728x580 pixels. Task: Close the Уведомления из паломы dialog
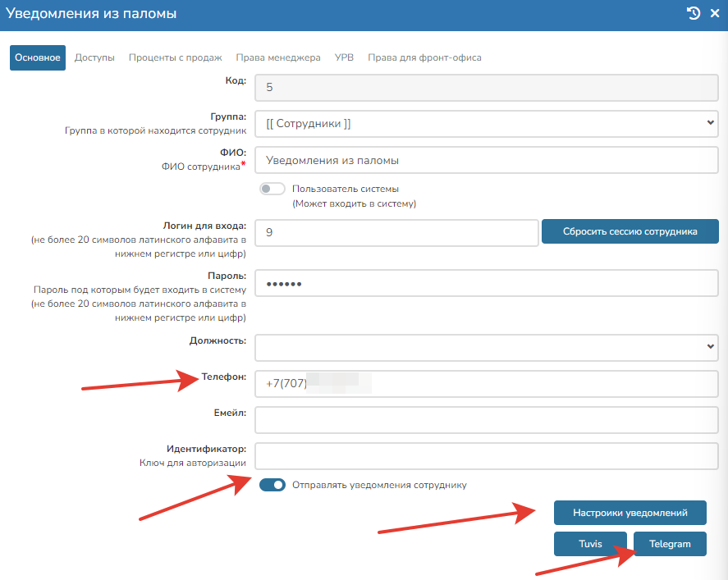point(714,13)
